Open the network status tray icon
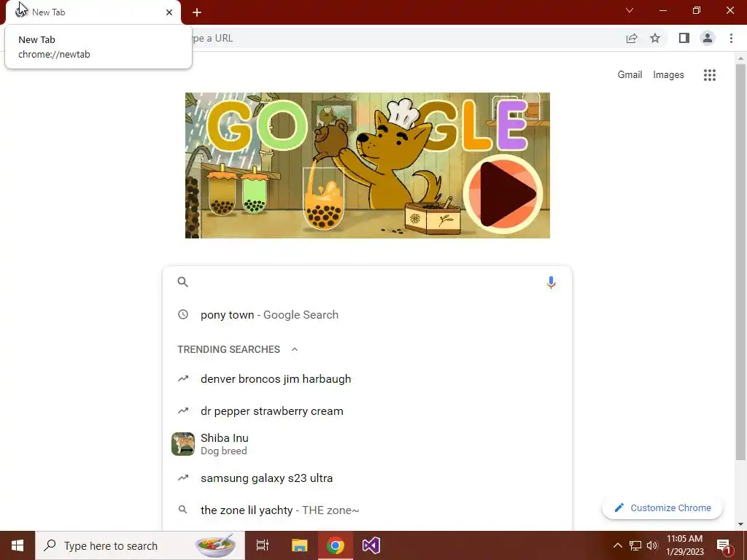 (x=635, y=545)
